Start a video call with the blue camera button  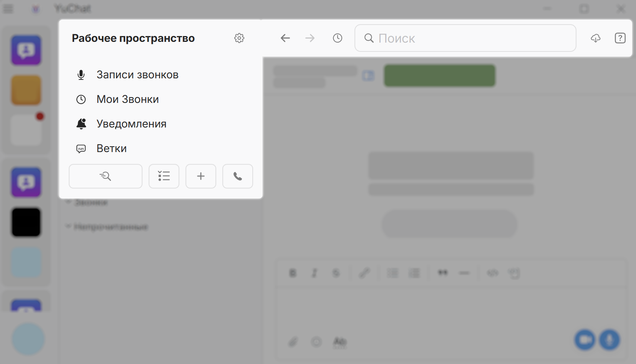click(x=585, y=340)
